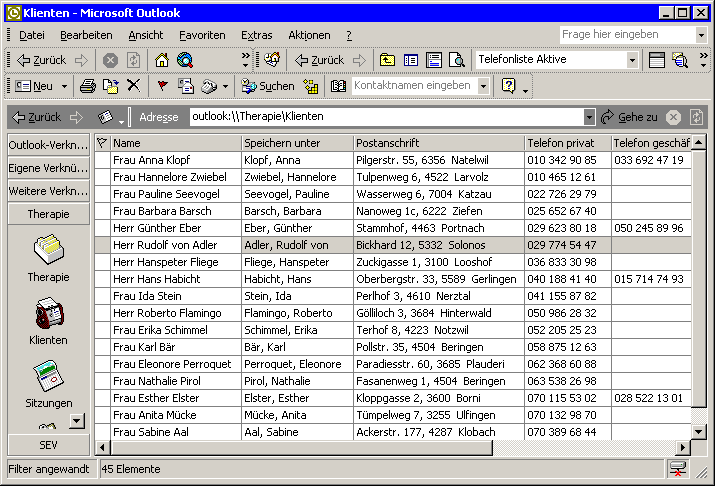Open the Weitere Verkn... group button
This screenshot has height=486, width=715.
click(48, 191)
